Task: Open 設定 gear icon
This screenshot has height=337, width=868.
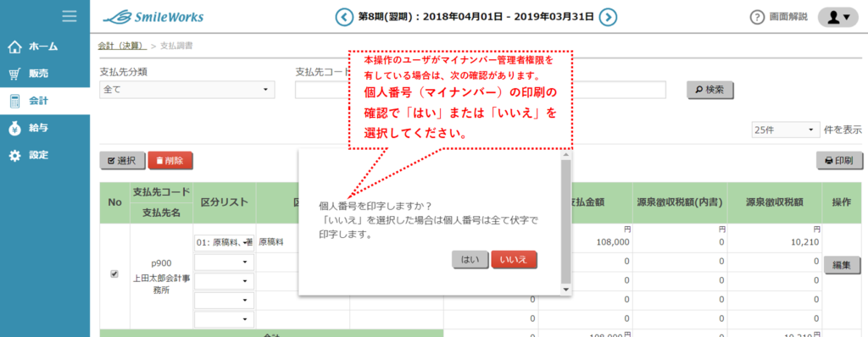Action: (x=15, y=156)
